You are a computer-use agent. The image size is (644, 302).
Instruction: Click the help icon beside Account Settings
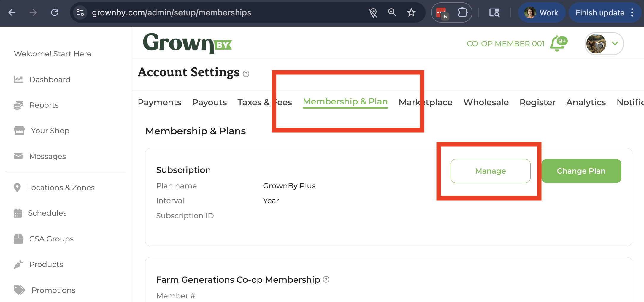[246, 74]
